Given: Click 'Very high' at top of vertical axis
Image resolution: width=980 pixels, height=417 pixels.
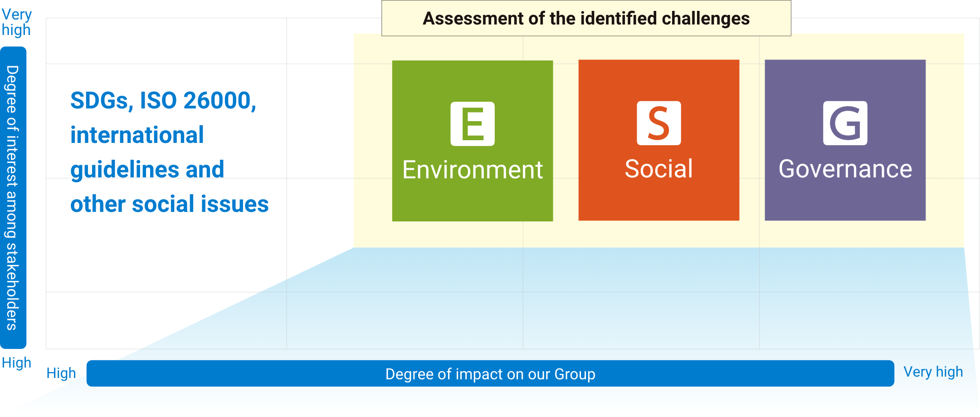Looking at the screenshot, I should (x=17, y=22).
